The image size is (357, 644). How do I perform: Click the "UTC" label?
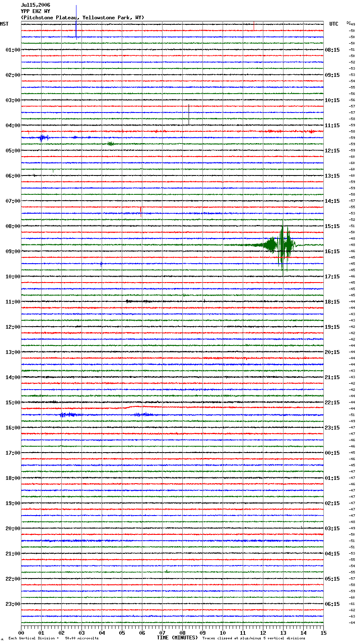point(334,24)
